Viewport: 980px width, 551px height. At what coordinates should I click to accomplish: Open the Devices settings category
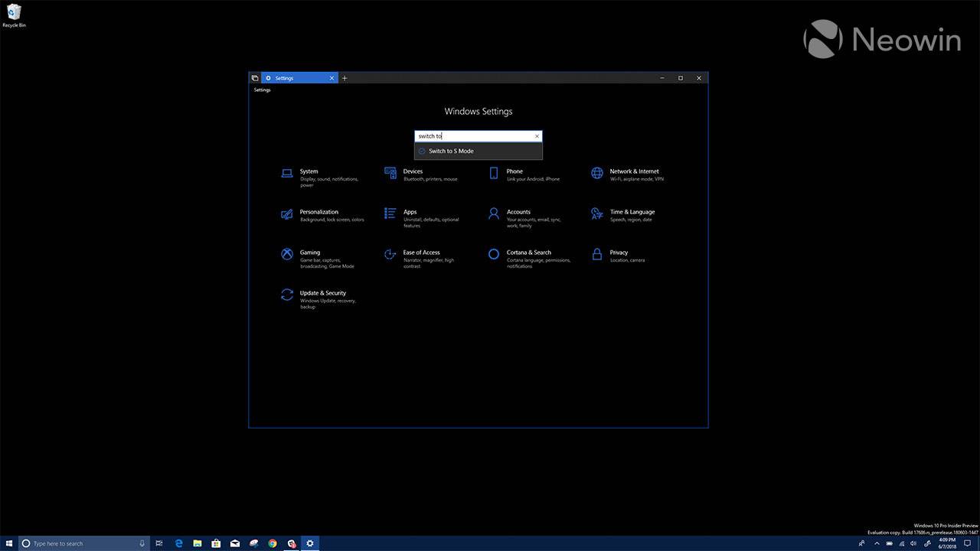[x=421, y=175]
